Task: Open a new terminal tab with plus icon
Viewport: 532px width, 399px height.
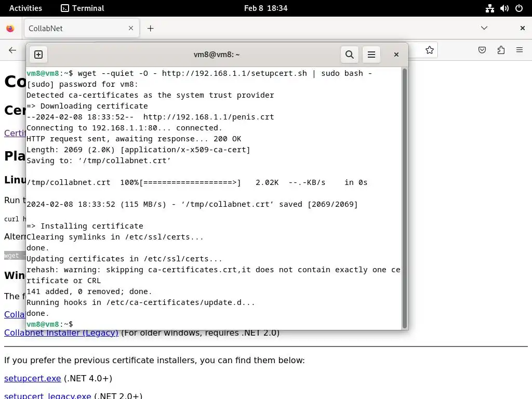Action: [x=38, y=54]
